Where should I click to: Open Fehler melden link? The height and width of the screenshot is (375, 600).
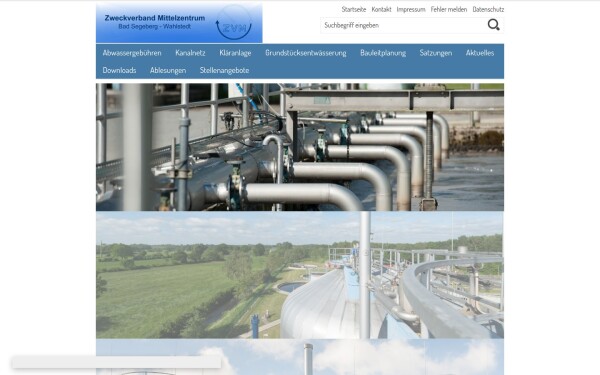pos(448,9)
